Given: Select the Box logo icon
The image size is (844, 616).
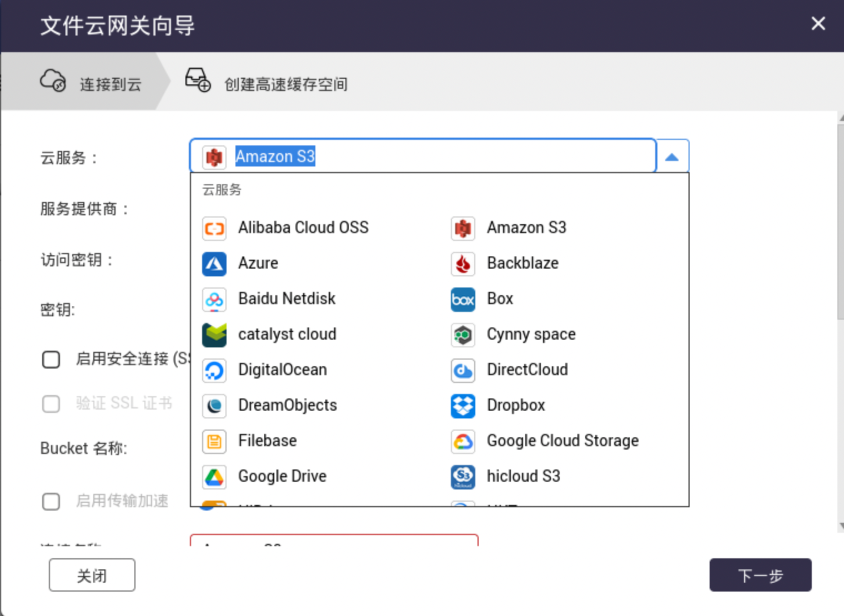Looking at the screenshot, I should tap(463, 299).
